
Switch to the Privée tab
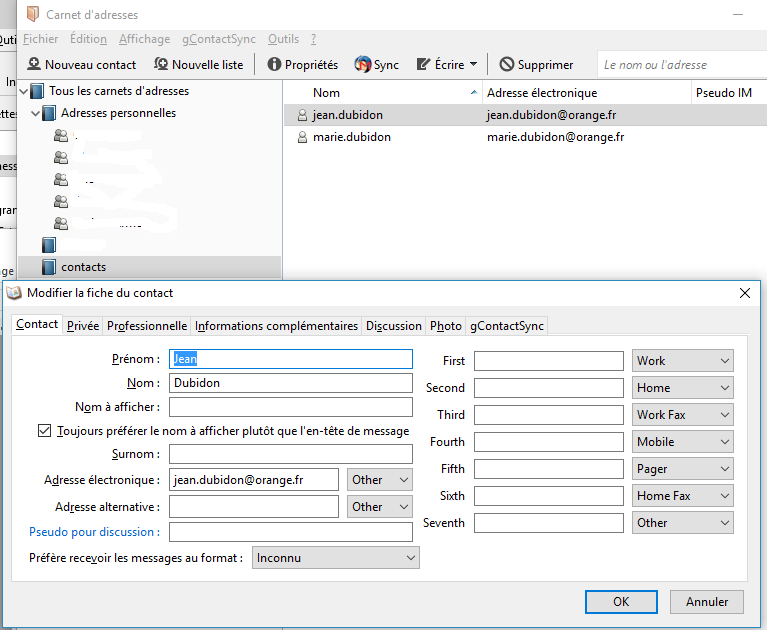click(83, 325)
